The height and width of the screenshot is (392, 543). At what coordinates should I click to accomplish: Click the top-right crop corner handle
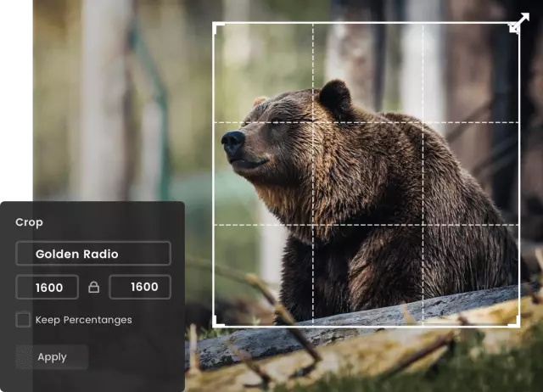[514, 28]
